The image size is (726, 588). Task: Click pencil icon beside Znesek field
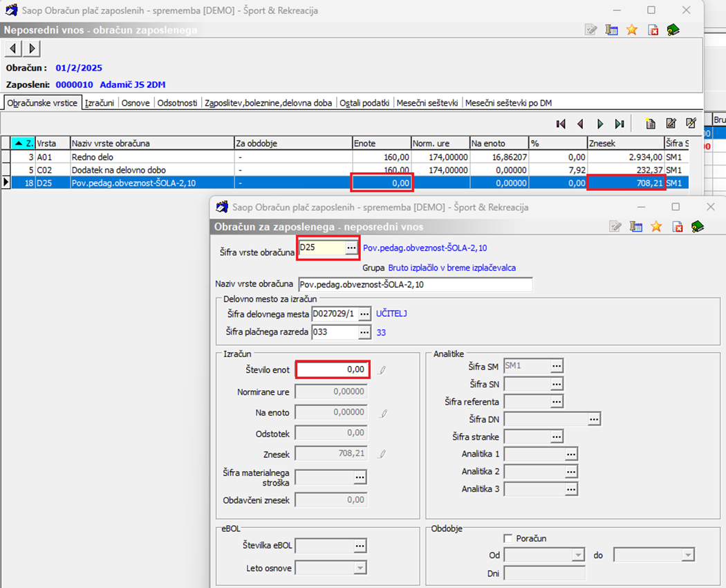tap(382, 454)
